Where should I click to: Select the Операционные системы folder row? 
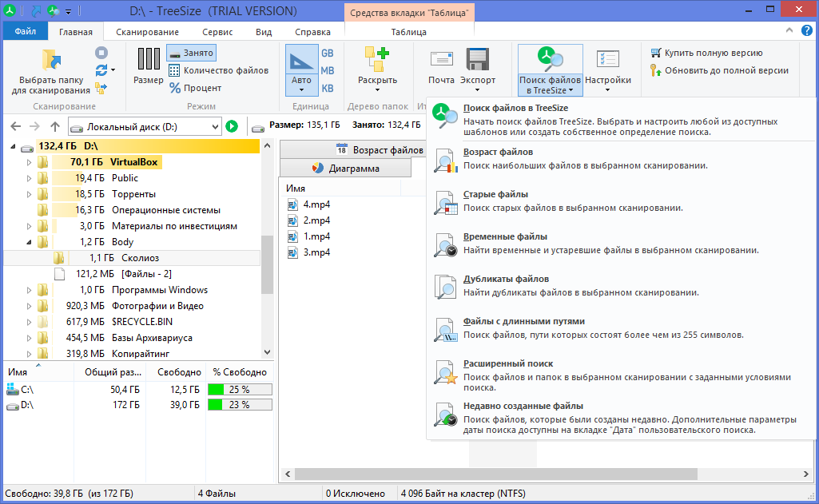(x=132, y=210)
